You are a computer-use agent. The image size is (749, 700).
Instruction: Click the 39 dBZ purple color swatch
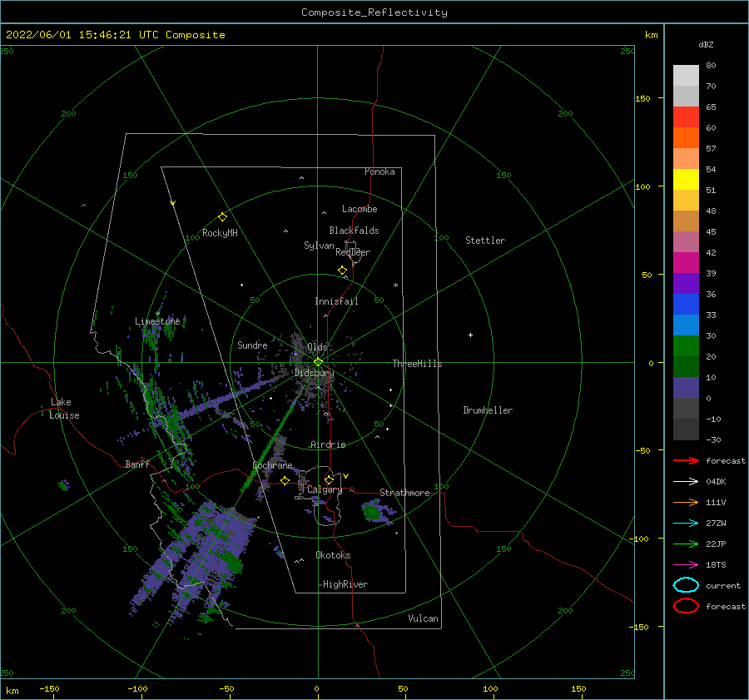[x=686, y=283]
